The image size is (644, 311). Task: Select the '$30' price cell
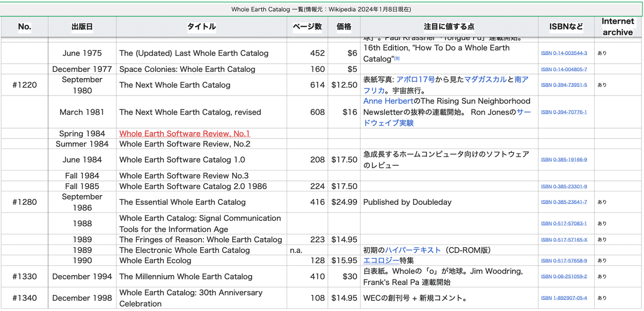344,277
